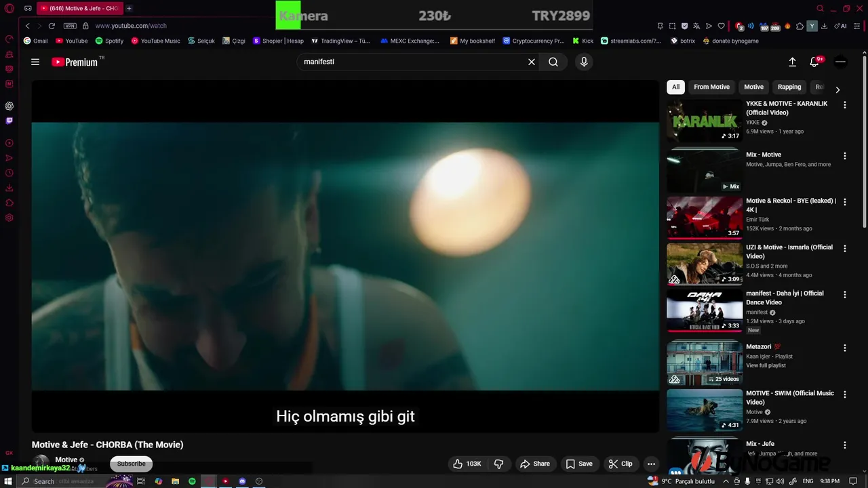Select the 'Rapping' filter chip
The width and height of the screenshot is (868, 488).
pos(789,87)
